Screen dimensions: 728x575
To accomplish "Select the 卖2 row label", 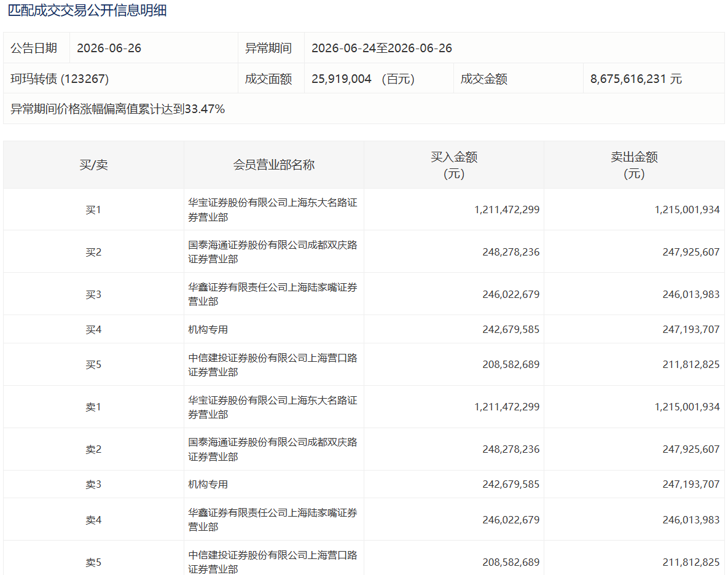I will pos(93,449).
